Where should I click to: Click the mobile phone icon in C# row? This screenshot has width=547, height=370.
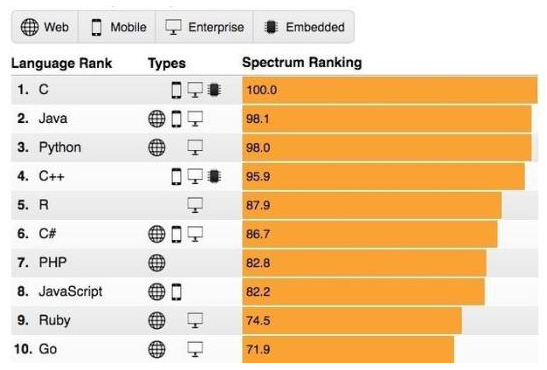[x=176, y=234]
